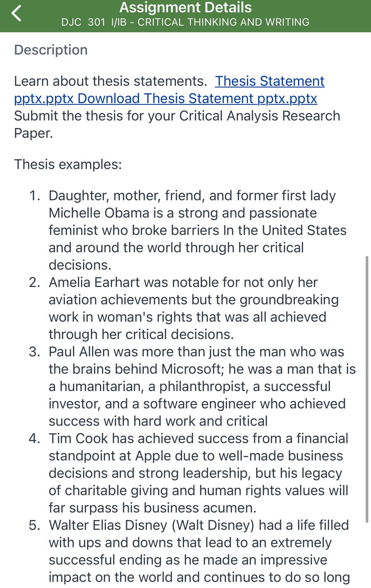Select the Description section heading
This screenshot has width=371, height=588.
click(x=51, y=50)
